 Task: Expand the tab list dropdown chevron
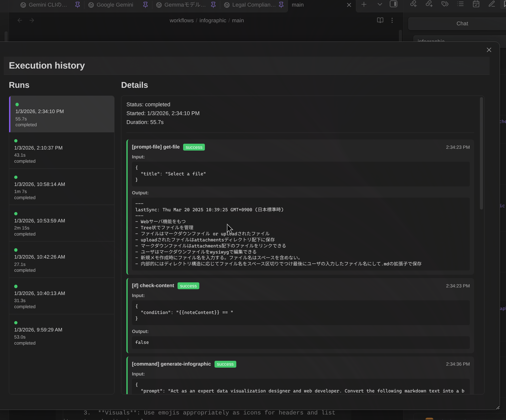tap(380, 4)
